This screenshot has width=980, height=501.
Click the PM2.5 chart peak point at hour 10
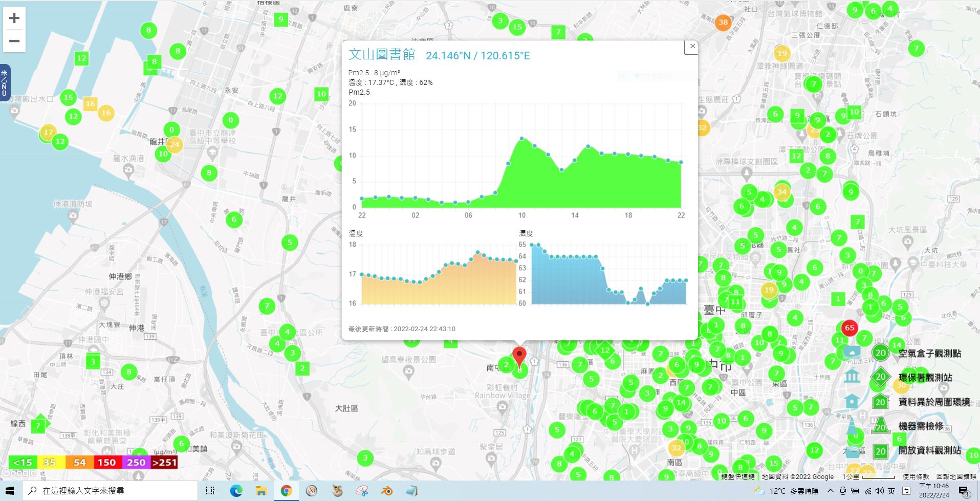click(522, 139)
